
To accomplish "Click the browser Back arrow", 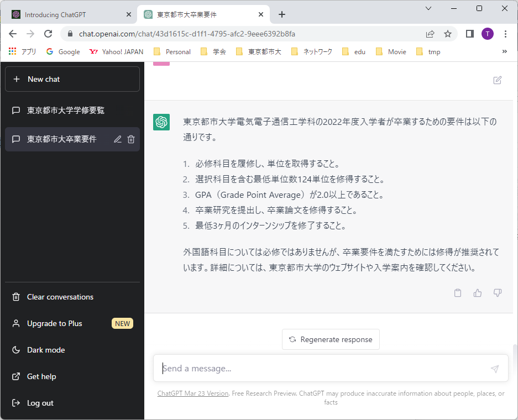I will point(13,34).
